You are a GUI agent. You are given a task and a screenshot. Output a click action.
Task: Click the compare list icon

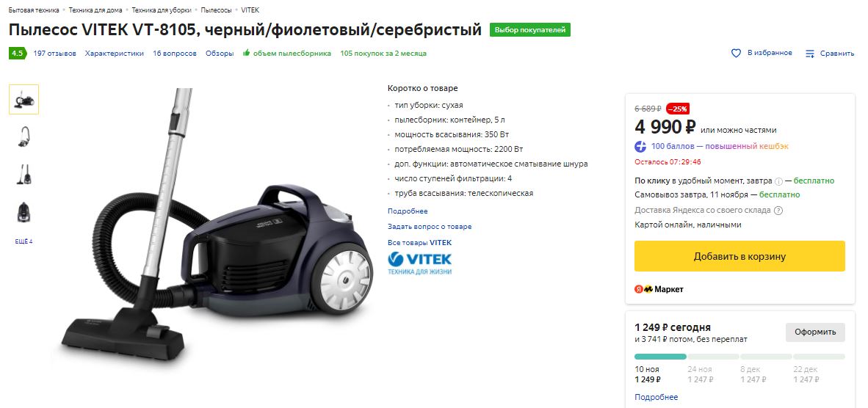[810, 54]
